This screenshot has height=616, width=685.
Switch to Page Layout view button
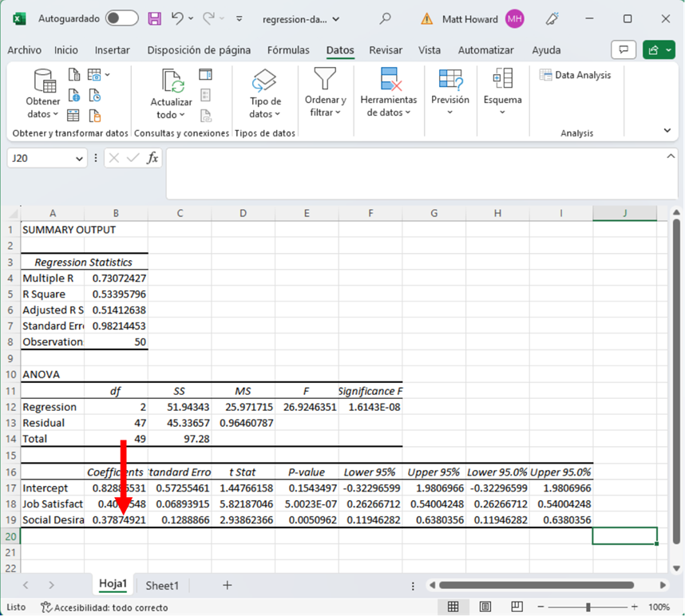click(485, 607)
